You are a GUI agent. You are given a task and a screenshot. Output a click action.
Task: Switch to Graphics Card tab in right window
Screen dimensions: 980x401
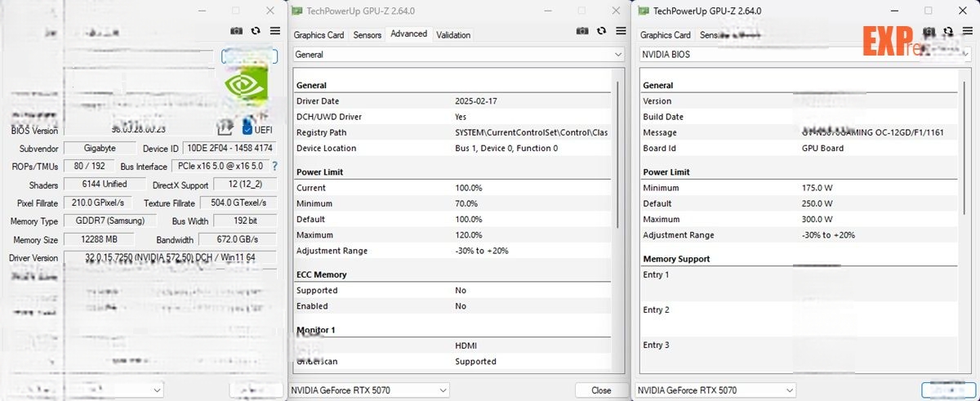coord(666,35)
